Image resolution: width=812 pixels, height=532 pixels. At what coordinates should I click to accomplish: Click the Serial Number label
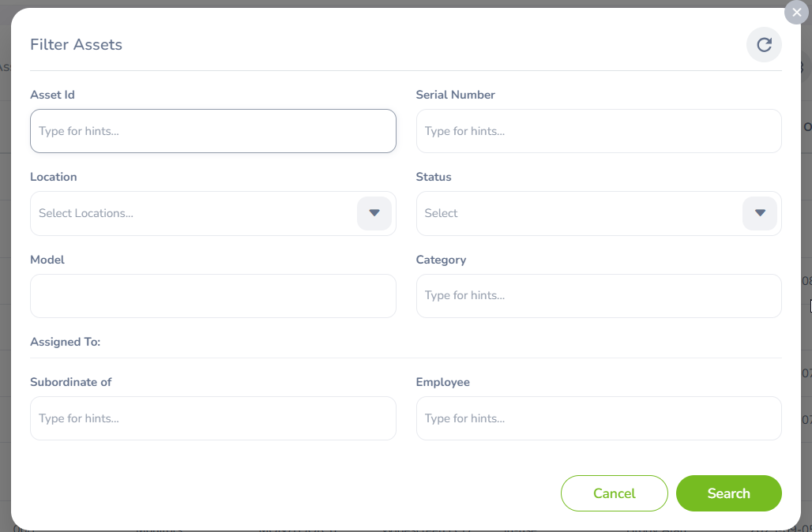tap(455, 95)
